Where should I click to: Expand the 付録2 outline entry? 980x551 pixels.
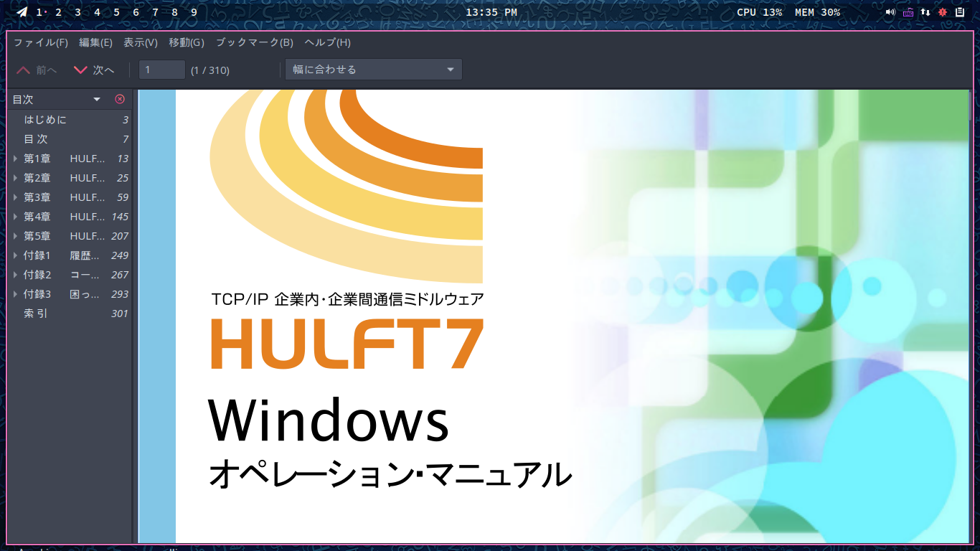[16, 275]
